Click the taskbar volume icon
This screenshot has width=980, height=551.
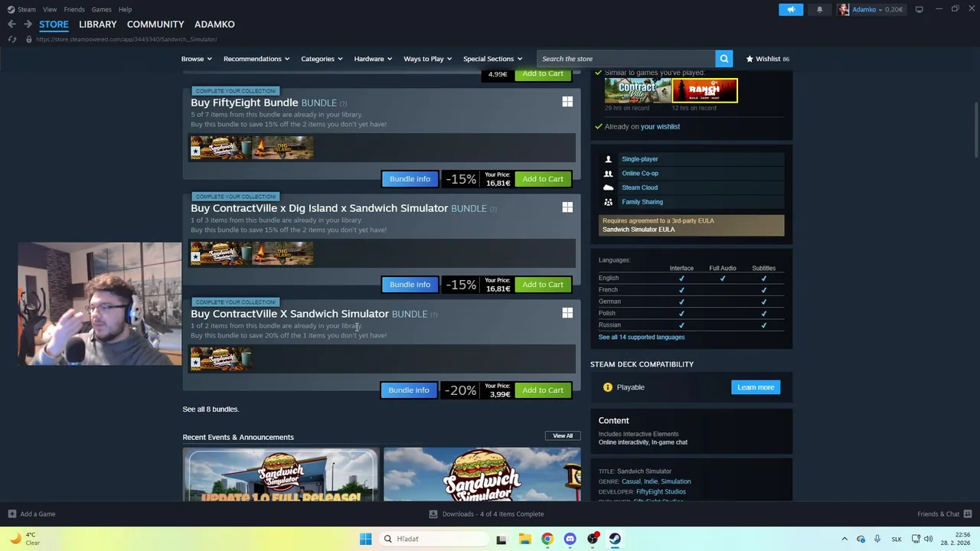click(x=928, y=539)
